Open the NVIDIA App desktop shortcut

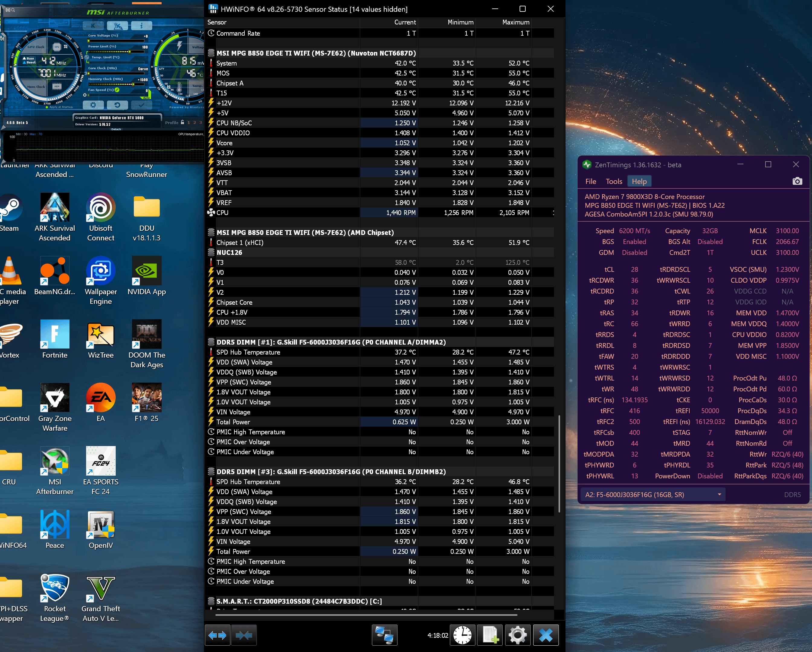click(x=147, y=276)
